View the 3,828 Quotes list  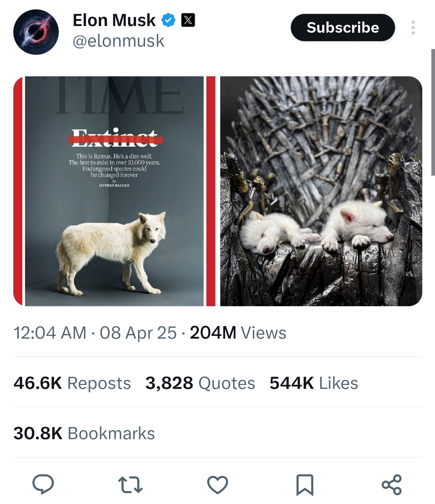click(200, 383)
